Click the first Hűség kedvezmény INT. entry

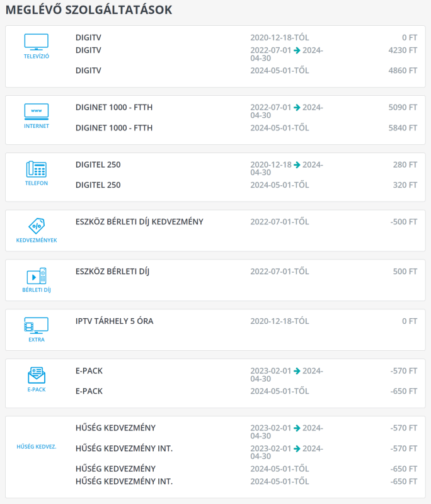[124, 449]
